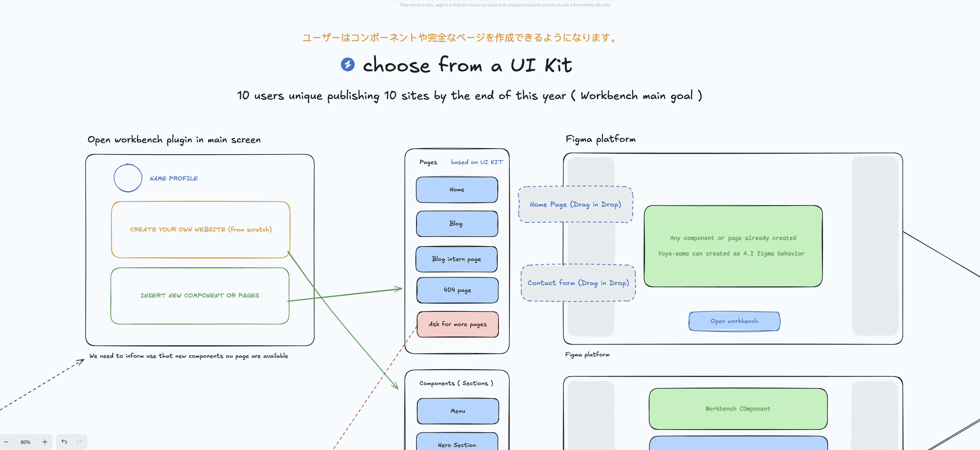The image size is (980, 450).
Task: Select the blue lightning bolt icon by the title
Action: pos(348,64)
